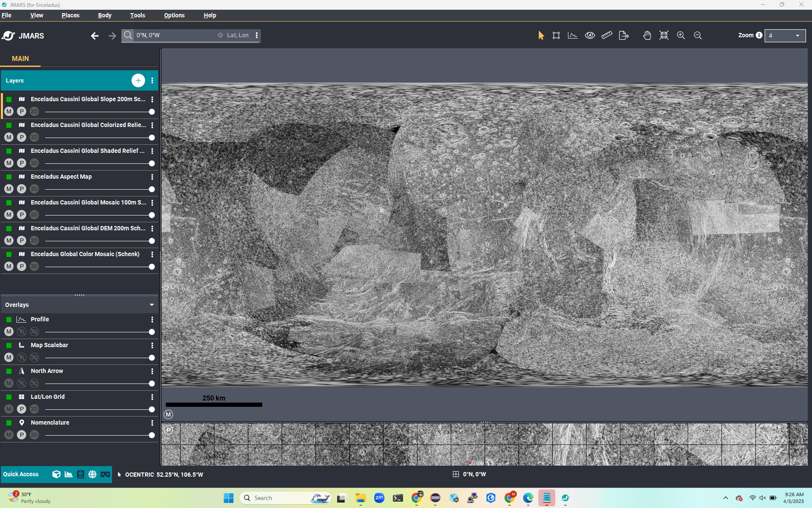Open Layers panel kebab menu
This screenshot has height=508, width=812.
(152, 80)
